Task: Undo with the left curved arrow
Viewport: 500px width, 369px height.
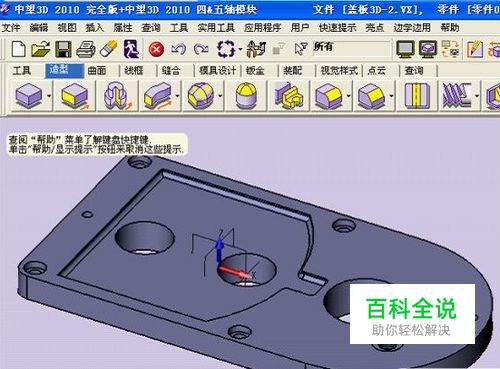Action: point(178,50)
